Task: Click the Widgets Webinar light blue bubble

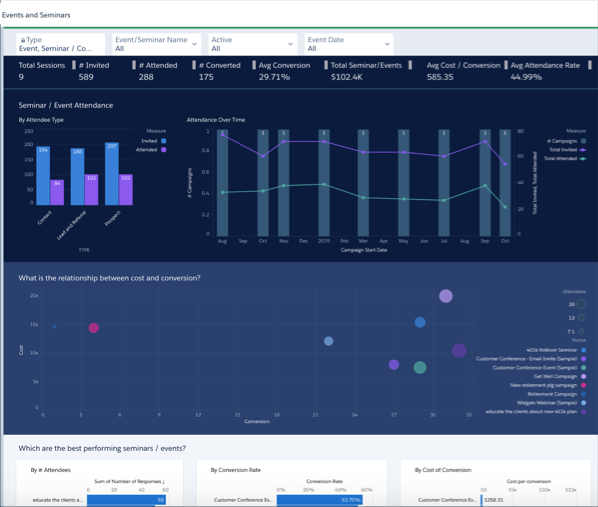Action: (x=328, y=341)
